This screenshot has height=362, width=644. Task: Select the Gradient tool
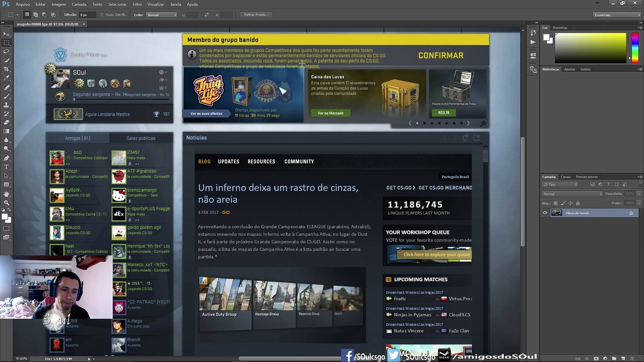click(7, 131)
